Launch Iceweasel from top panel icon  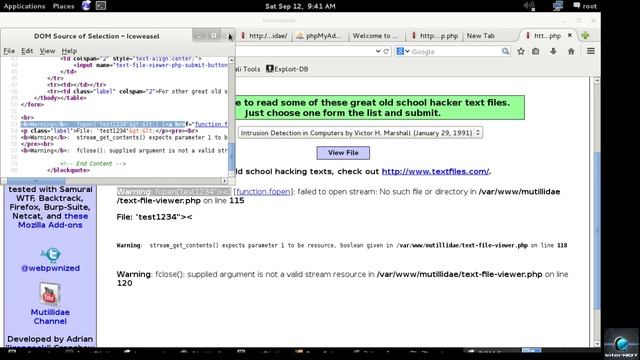pos(86,6)
